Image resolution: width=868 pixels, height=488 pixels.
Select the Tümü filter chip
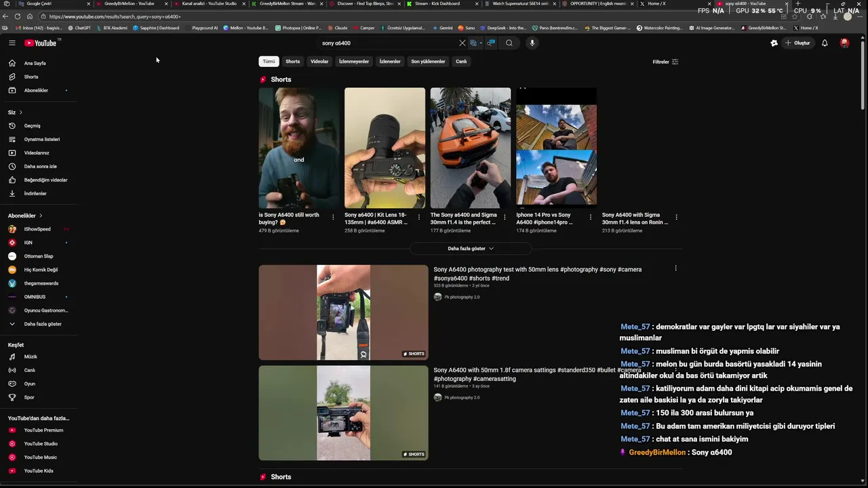pyautogui.click(x=269, y=62)
